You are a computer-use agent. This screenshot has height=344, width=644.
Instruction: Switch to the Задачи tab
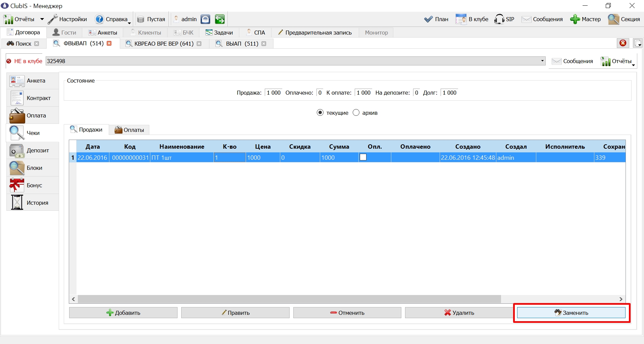[x=219, y=33]
